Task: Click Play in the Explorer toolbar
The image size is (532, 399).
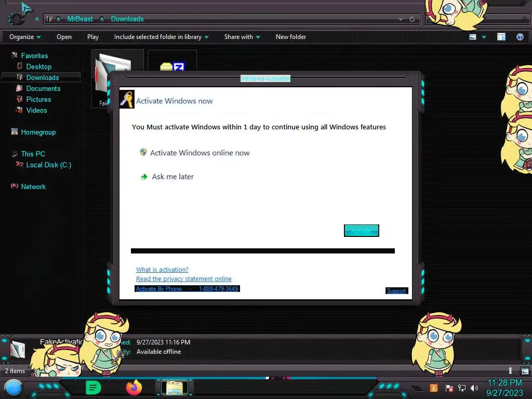Action: [x=92, y=37]
